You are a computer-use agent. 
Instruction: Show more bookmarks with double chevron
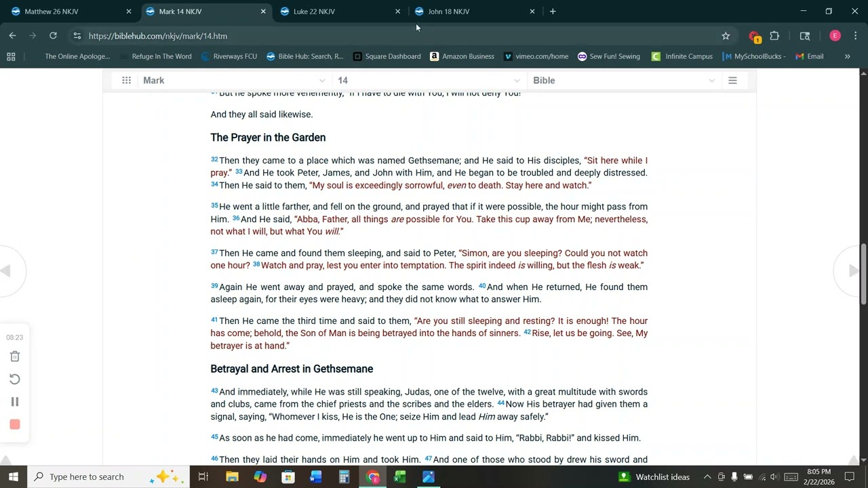tap(847, 57)
